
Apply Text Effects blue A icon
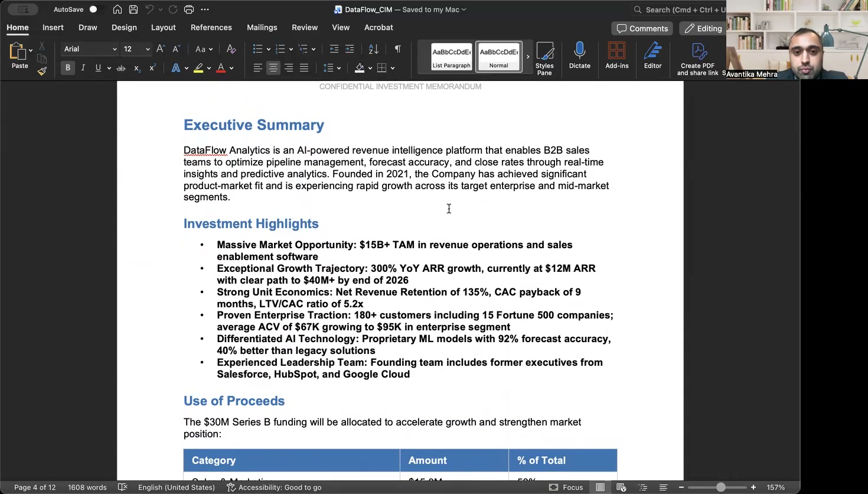coord(175,68)
